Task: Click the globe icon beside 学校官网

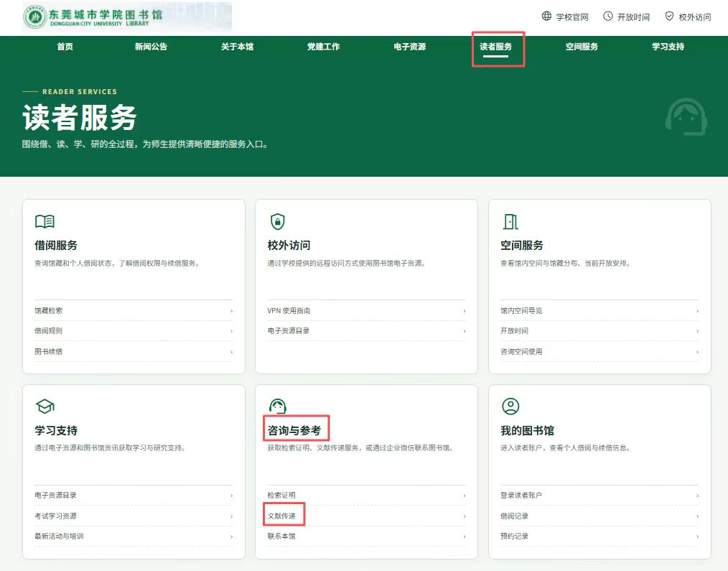Action: (x=546, y=17)
